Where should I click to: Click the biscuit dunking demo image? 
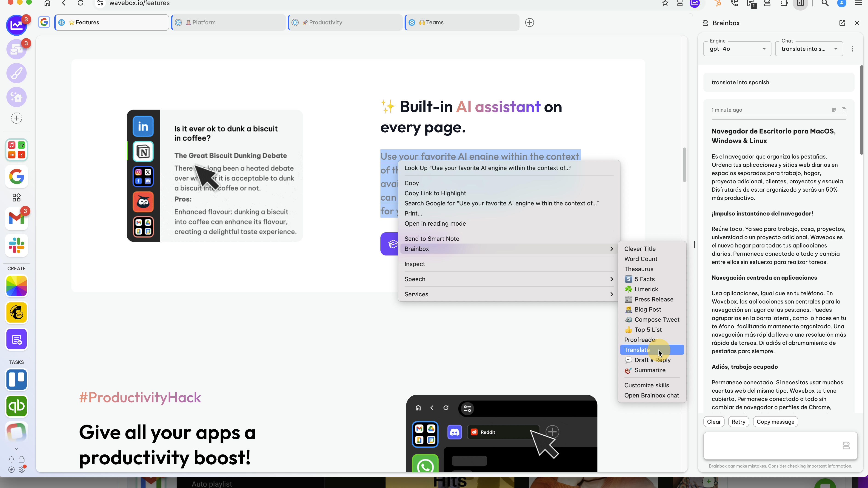click(x=215, y=176)
